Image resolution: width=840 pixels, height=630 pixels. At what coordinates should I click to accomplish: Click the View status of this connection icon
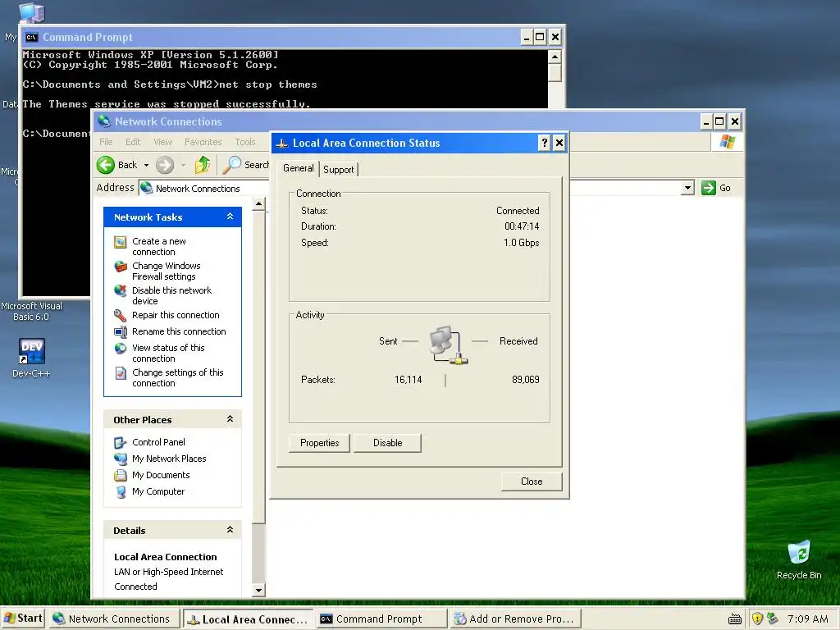point(121,348)
